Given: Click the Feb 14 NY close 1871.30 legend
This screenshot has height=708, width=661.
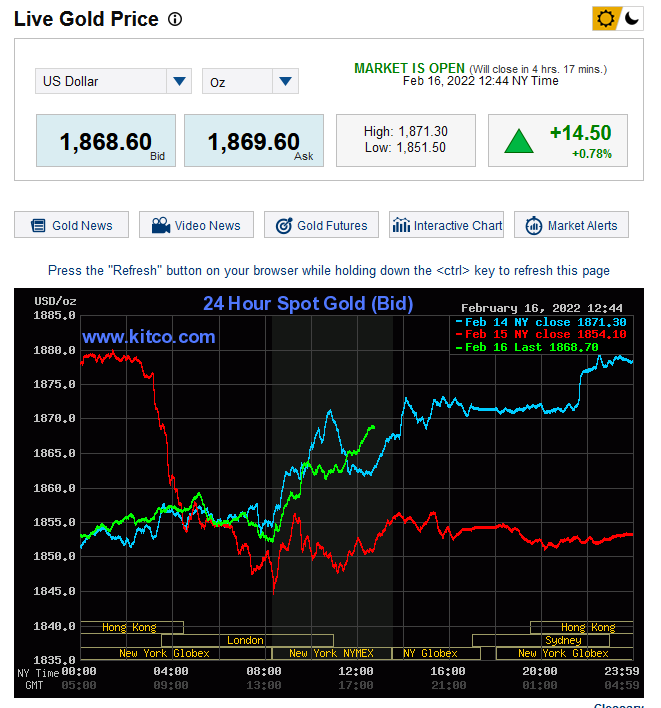Looking at the screenshot, I should point(541,322).
